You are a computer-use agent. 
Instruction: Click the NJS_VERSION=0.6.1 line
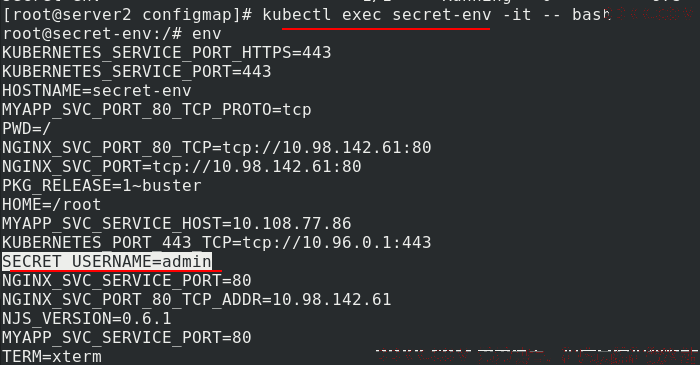[87, 319]
